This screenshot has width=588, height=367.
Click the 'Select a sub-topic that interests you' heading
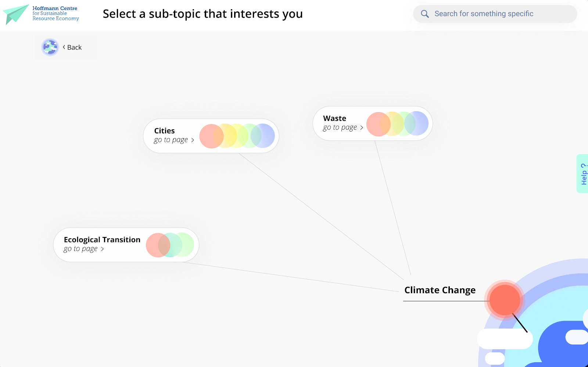click(x=203, y=14)
